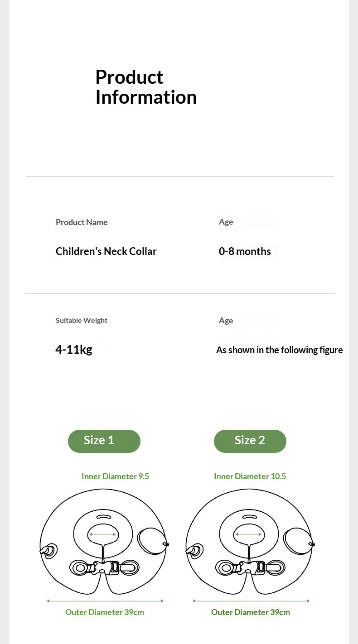Select the Size 1 green pill button
This screenshot has width=358, height=644.
pos(104,441)
